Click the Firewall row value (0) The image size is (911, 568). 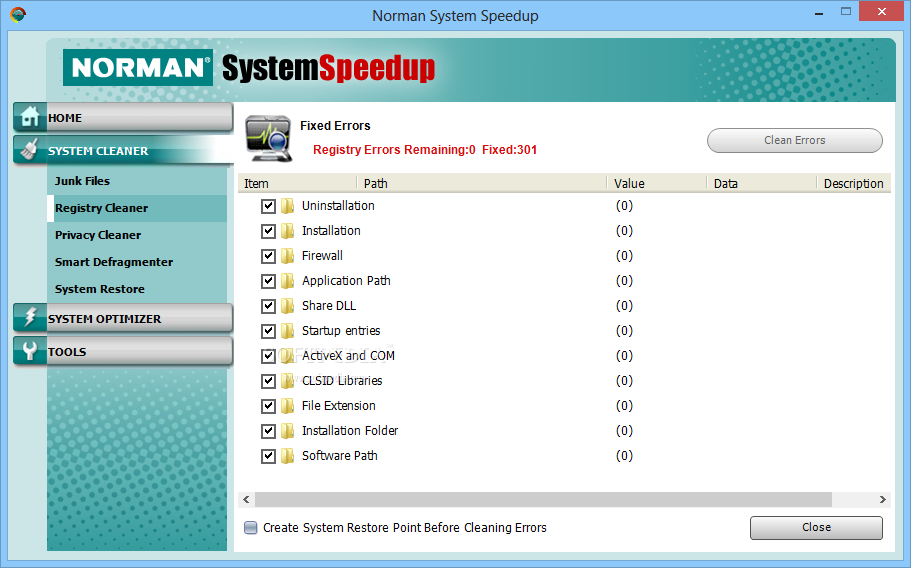tap(624, 256)
